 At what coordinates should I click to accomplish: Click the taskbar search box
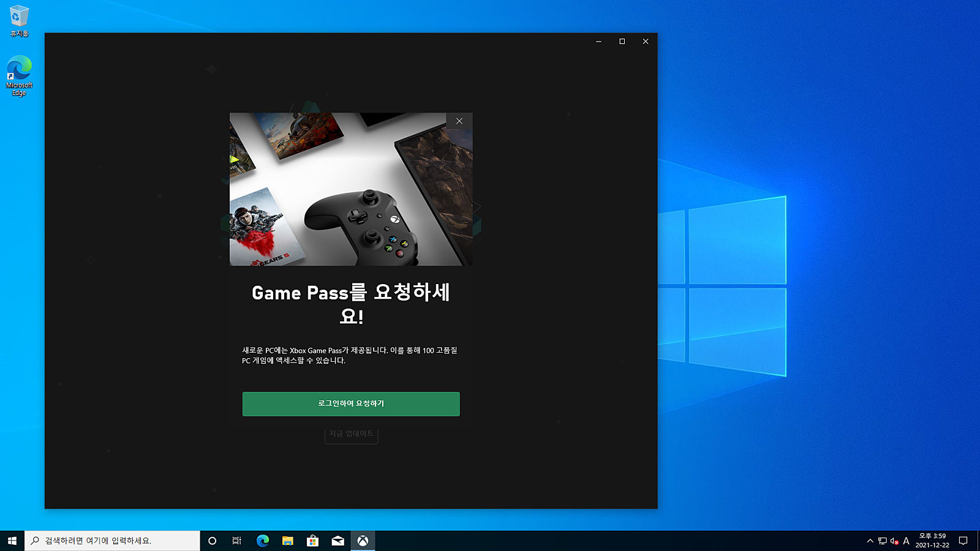(x=112, y=541)
